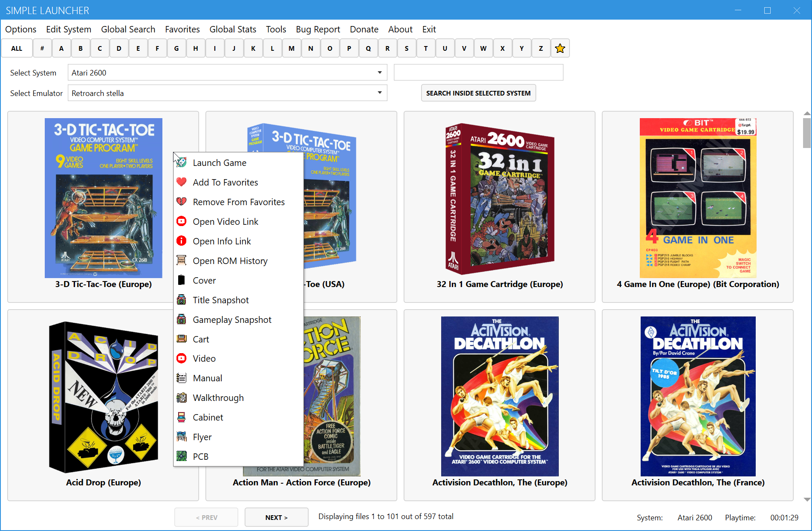The height and width of the screenshot is (531, 812).
Task: Open the Favorites menu
Action: tap(182, 29)
